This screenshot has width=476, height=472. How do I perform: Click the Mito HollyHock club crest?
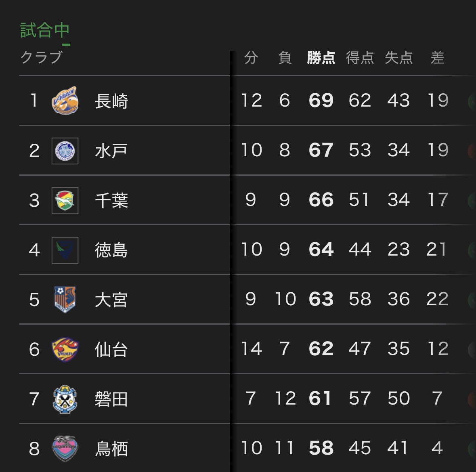[x=65, y=151]
